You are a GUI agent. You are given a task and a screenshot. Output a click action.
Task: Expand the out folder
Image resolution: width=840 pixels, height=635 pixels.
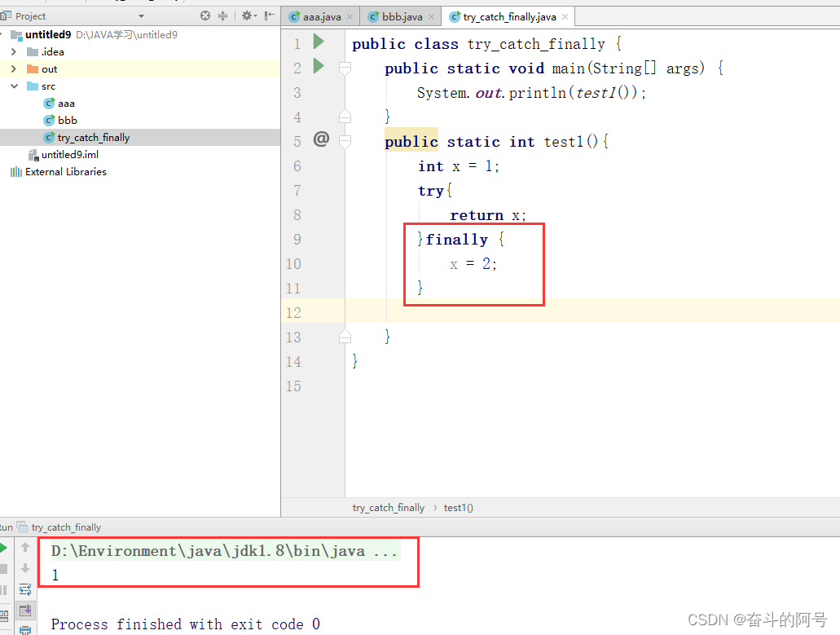pyautogui.click(x=14, y=69)
